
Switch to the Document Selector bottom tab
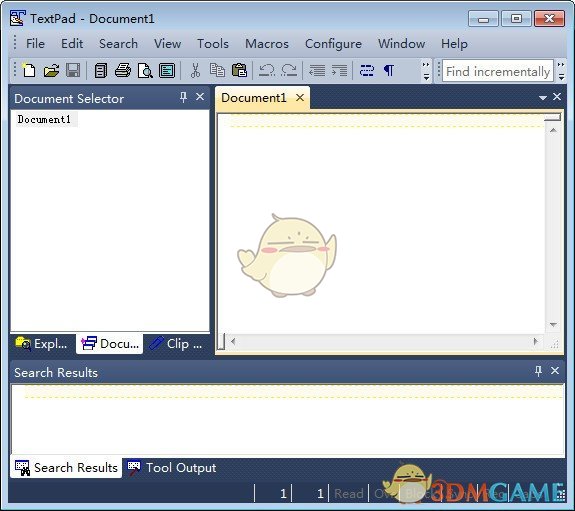click(x=110, y=344)
